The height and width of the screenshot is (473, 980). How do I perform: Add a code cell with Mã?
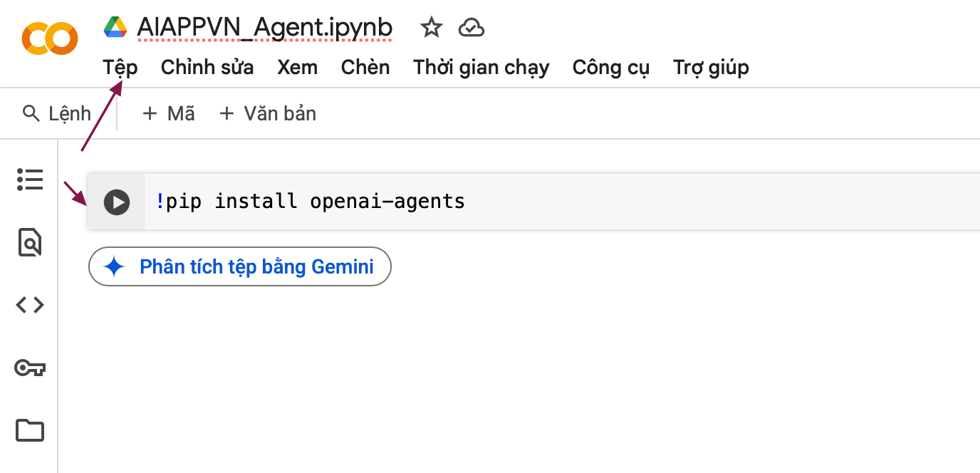pyautogui.click(x=169, y=113)
